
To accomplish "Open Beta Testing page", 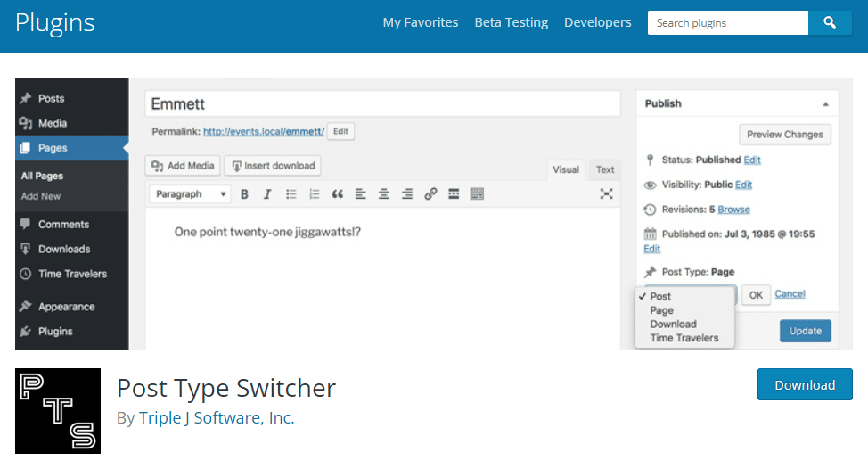I will pos(512,22).
